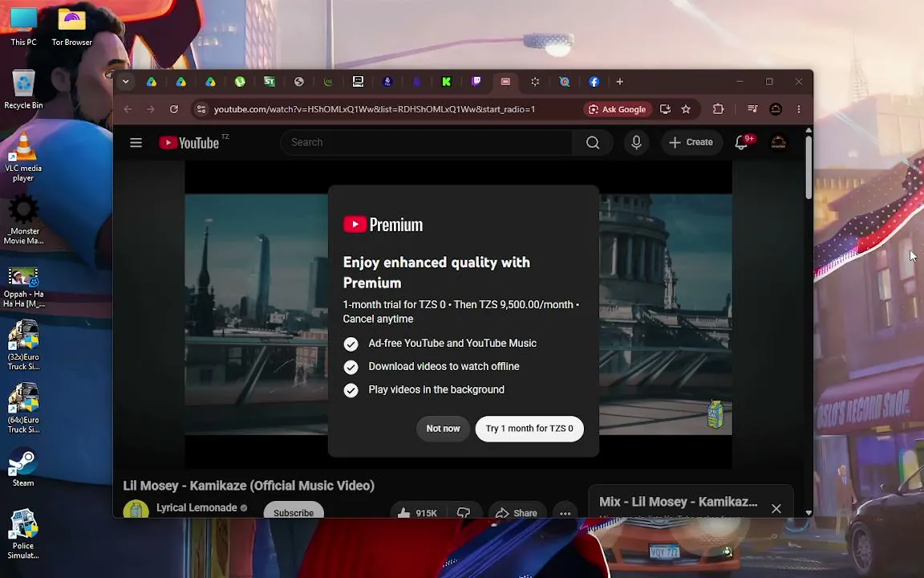Bookmark this page with star icon

(686, 109)
